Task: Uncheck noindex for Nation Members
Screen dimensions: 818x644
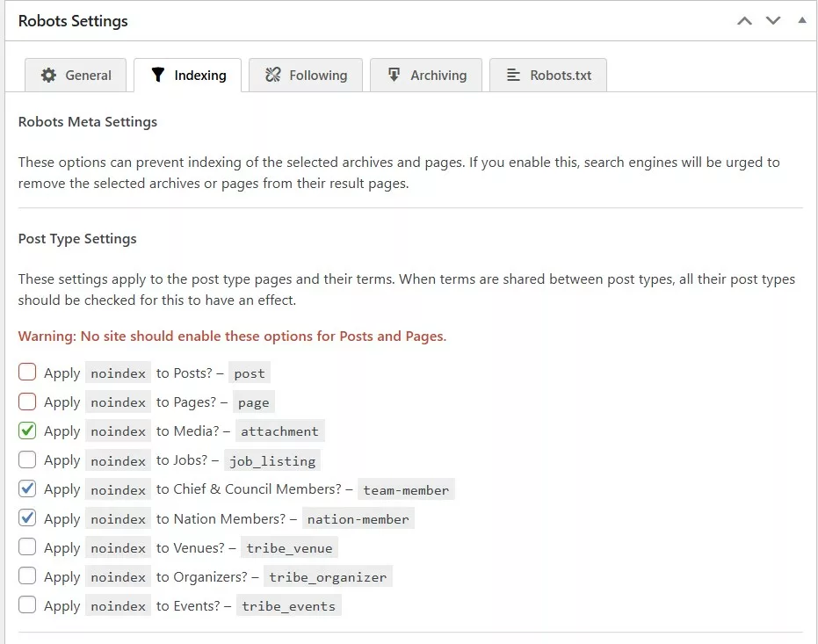Action: (27, 518)
